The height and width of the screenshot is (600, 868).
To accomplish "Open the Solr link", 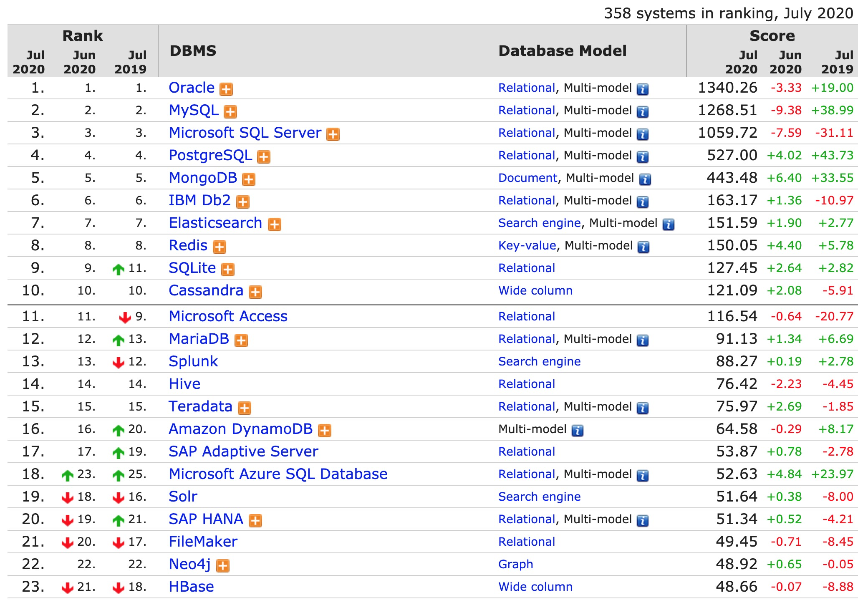I will [183, 497].
